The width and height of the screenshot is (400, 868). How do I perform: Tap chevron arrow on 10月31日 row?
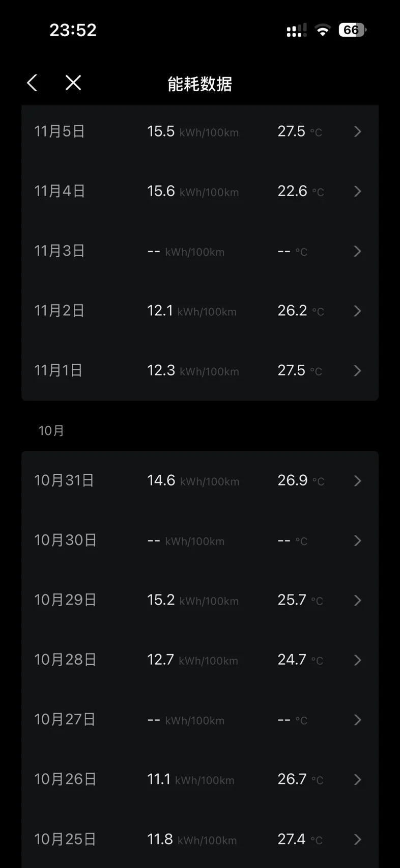(357, 481)
